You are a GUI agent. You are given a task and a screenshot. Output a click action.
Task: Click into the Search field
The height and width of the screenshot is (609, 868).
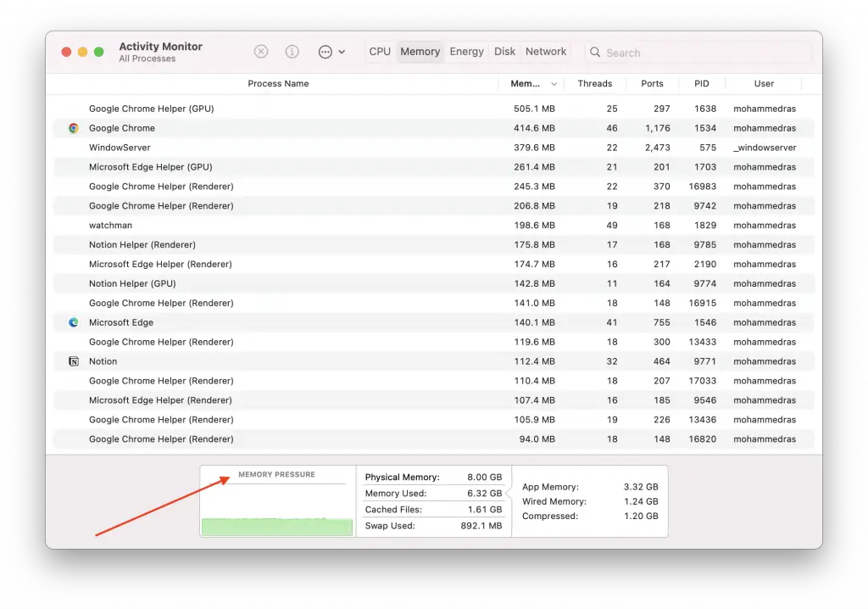pos(698,52)
